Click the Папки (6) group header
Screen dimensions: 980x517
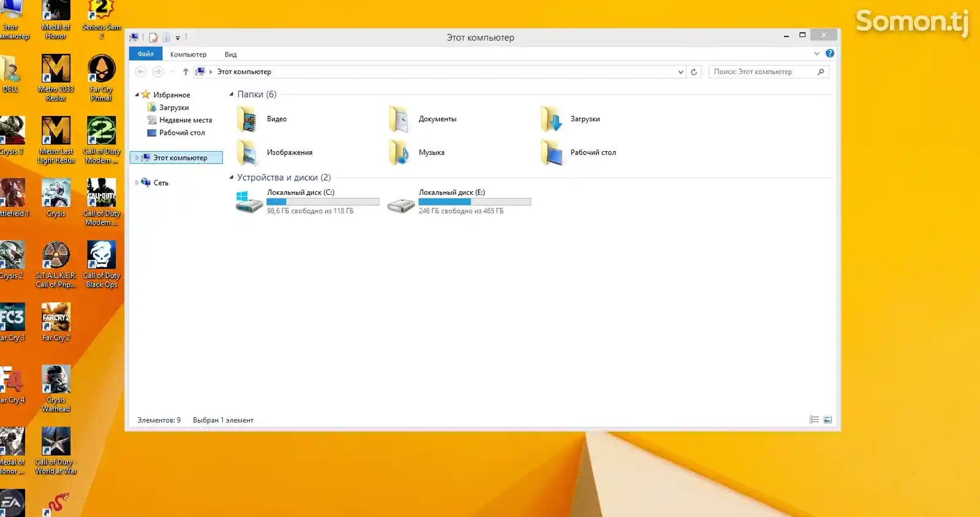point(257,94)
